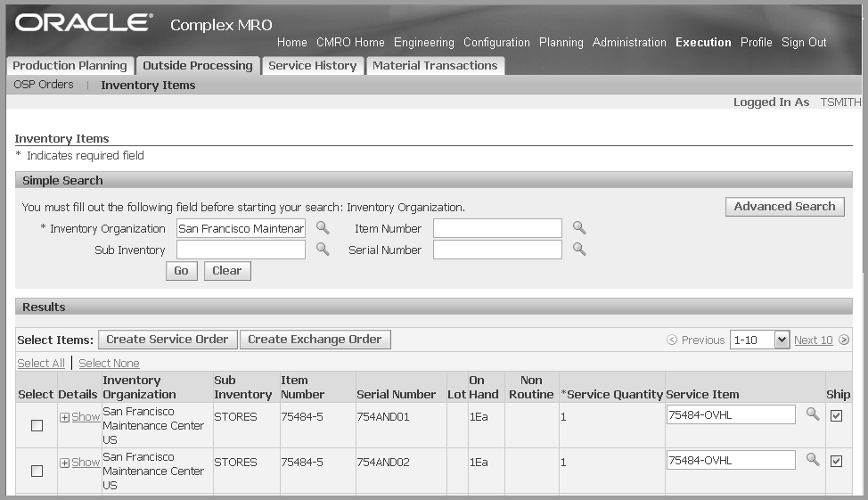The height and width of the screenshot is (500, 868).
Task: Click the Inventory Organization input field
Action: click(x=241, y=228)
